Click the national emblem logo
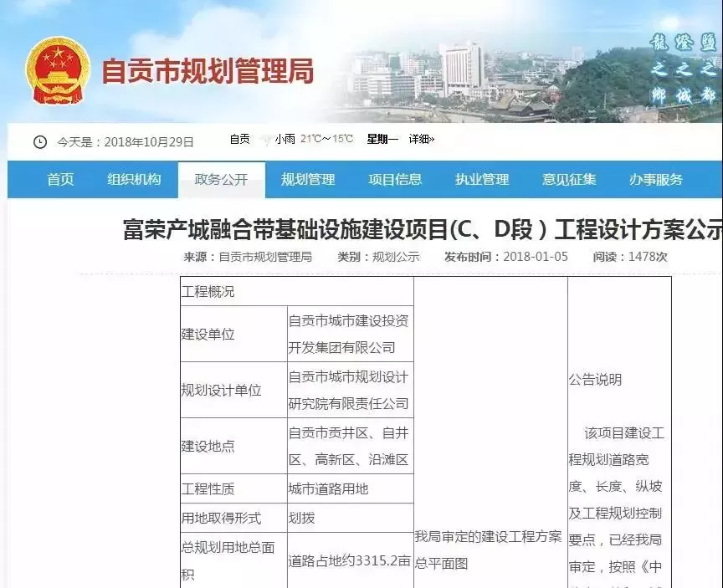Image resolution: width=723 pixels, height=588 pixels. tap(55, 70)
